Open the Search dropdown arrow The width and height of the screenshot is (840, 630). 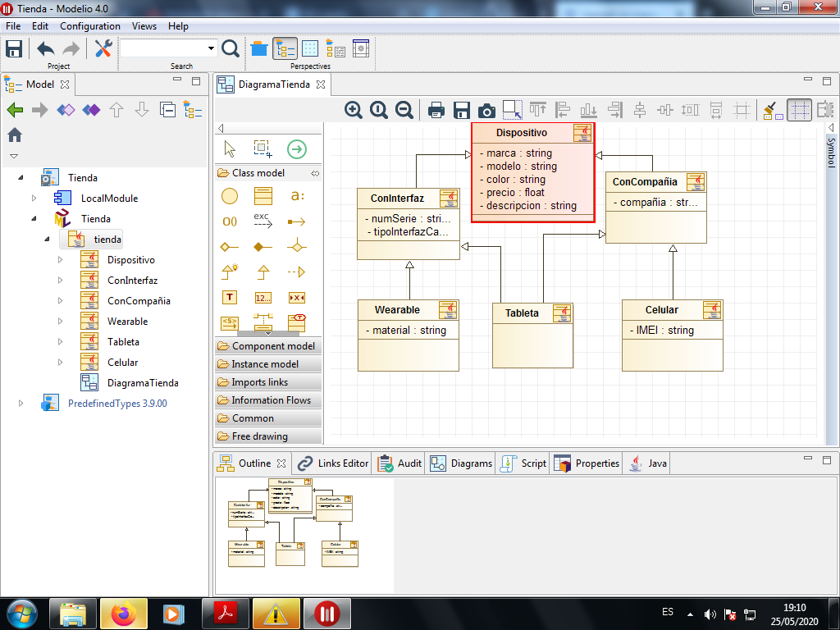tap(211, 48)
